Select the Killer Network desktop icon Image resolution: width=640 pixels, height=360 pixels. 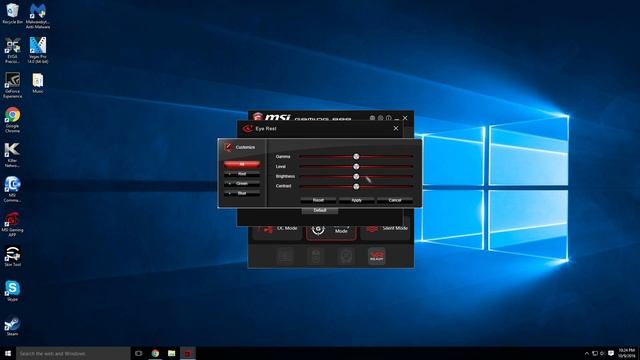[12, 155]
